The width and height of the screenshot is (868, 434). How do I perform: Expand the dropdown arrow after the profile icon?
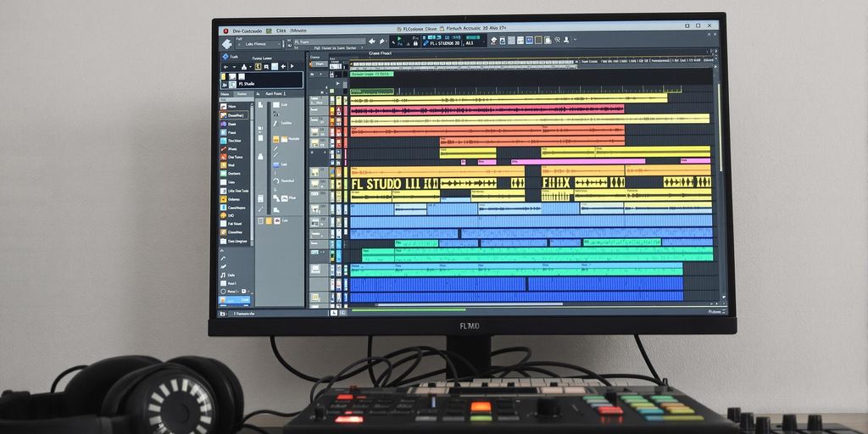coord(574,40)
